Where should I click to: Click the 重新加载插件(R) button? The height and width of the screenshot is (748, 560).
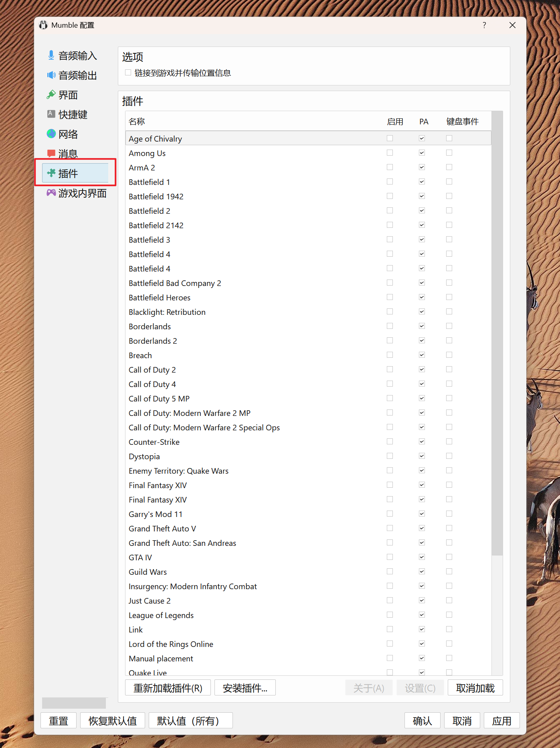tap(168, 688)
